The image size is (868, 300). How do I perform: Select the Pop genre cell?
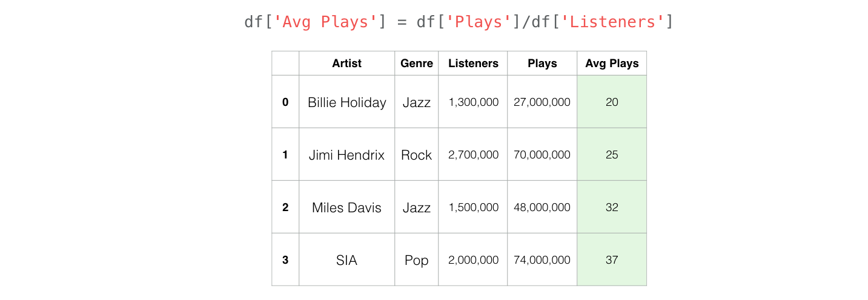tap(417, 260)
